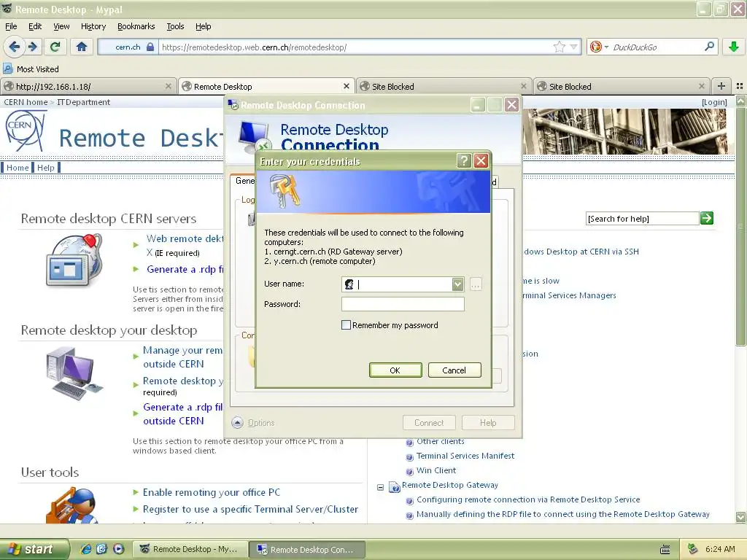Launch Internet Explorer from quick launch
The width and height of the screenshot is (747, 560).
coord(86,548)
